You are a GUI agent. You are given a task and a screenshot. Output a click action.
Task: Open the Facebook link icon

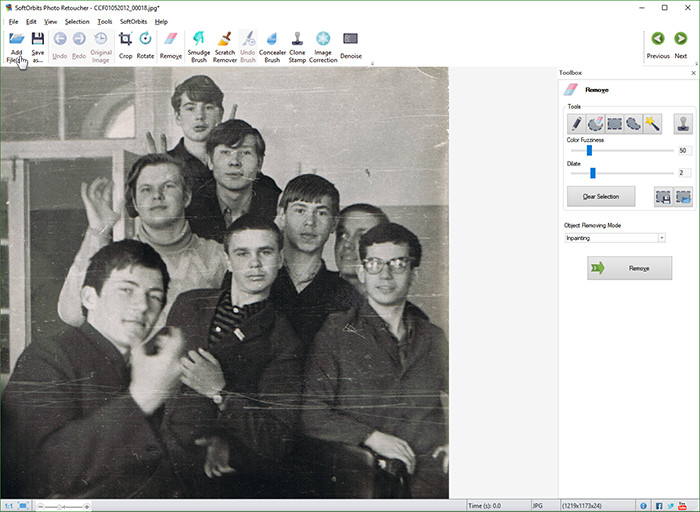coord(659,506)
